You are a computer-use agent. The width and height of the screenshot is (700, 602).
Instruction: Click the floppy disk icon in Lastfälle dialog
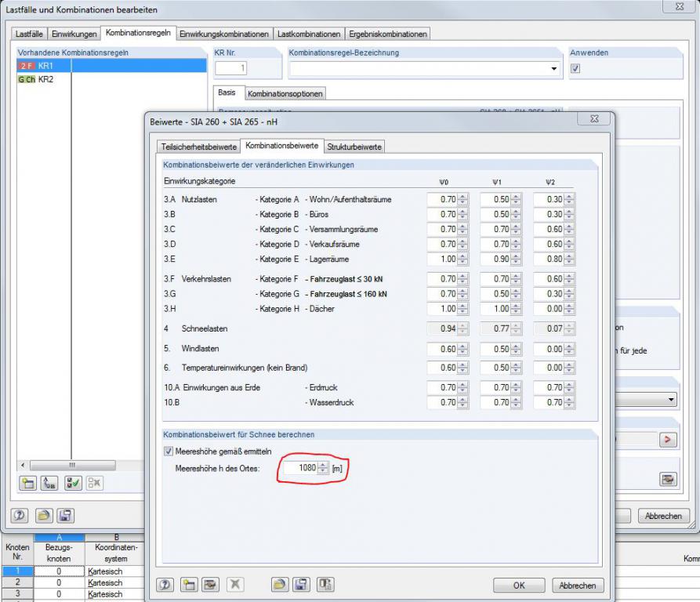[x=65, y=516]
